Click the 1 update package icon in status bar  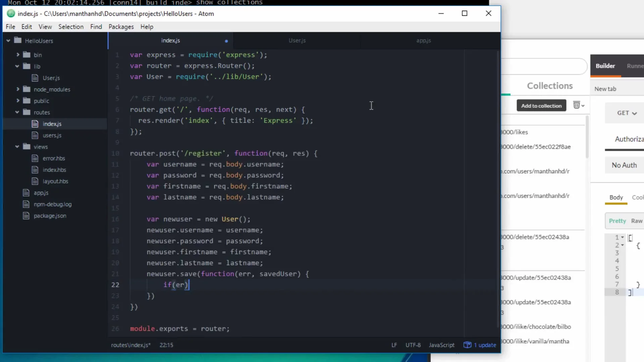pyautogui.click(x=467, y=345)
